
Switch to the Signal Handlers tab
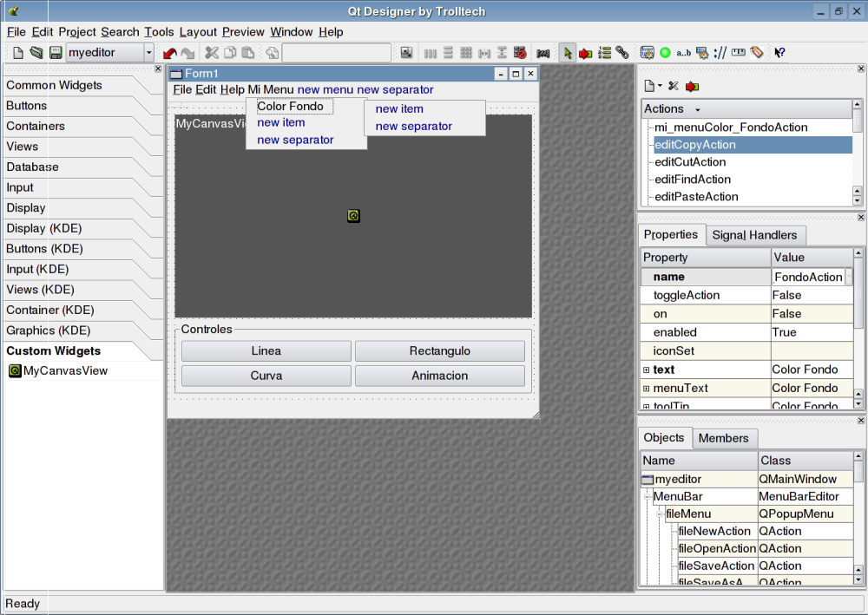tap(754, 235)
